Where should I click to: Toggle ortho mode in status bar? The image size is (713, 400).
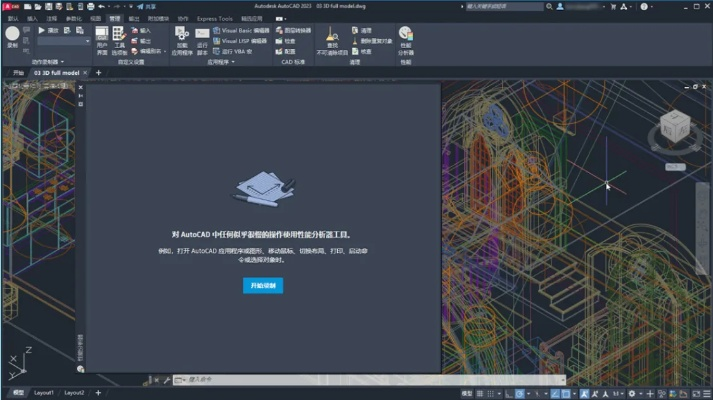pyautogui.click(x=509, y=394)
